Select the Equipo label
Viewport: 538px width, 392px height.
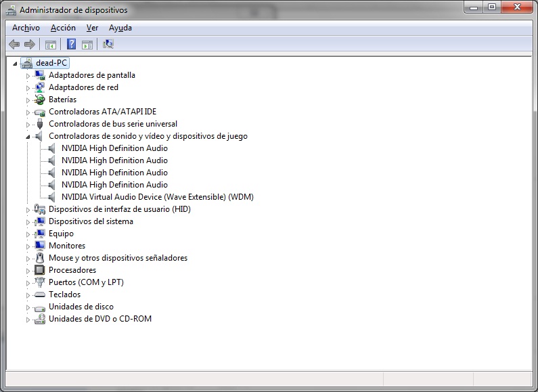point(61,234)
